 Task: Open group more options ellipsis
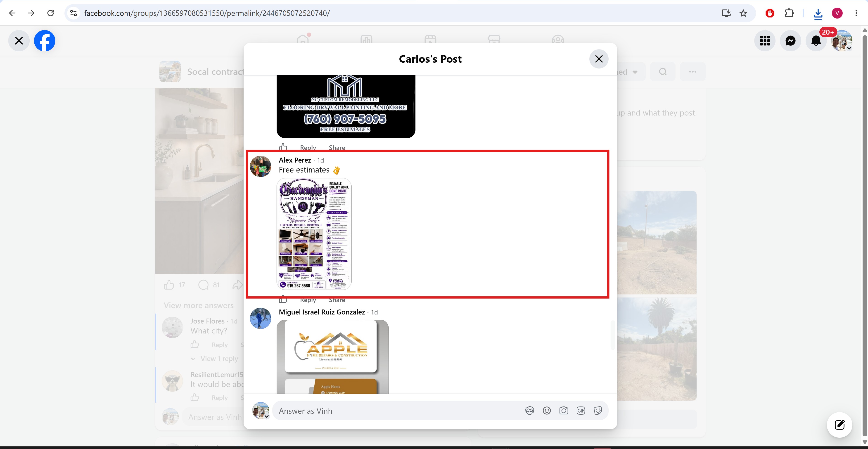coord(693,72)
